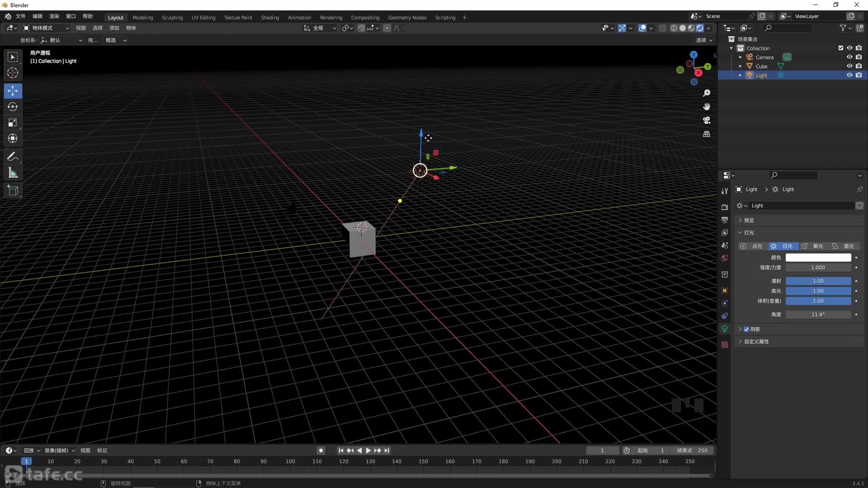The image size is (868, 488).
Task: Choose area light type 面光
Action: click(845, 246)
